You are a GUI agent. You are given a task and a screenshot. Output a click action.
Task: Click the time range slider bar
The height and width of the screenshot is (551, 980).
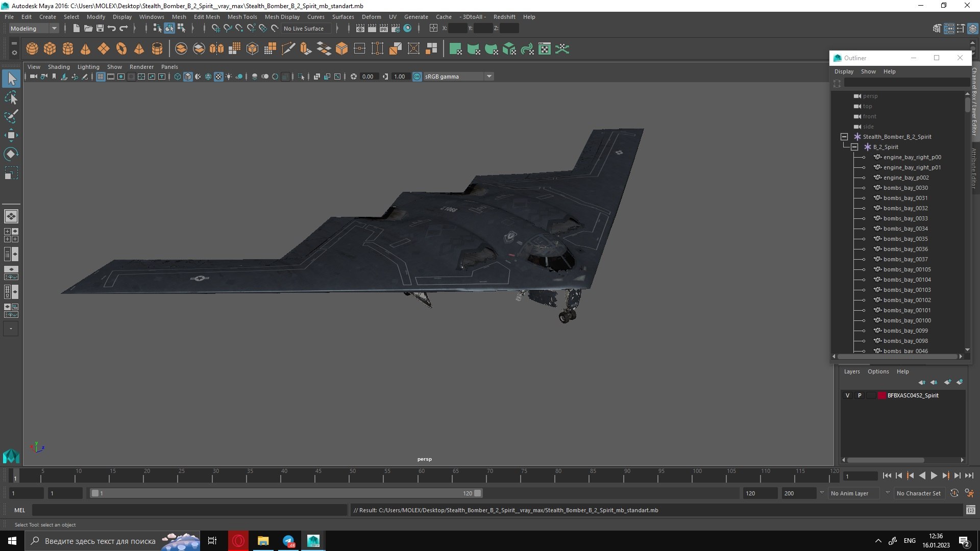coord(286,493)
